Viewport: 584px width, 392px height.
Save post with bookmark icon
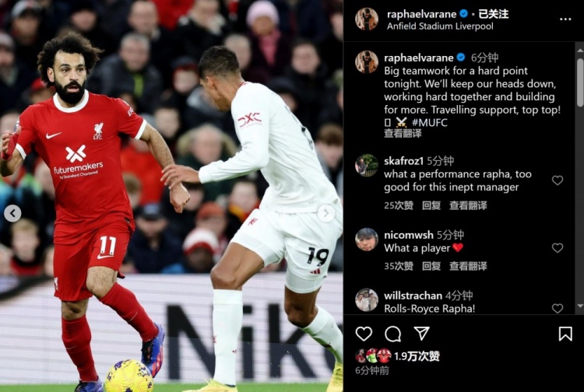[x=565, y=334]
